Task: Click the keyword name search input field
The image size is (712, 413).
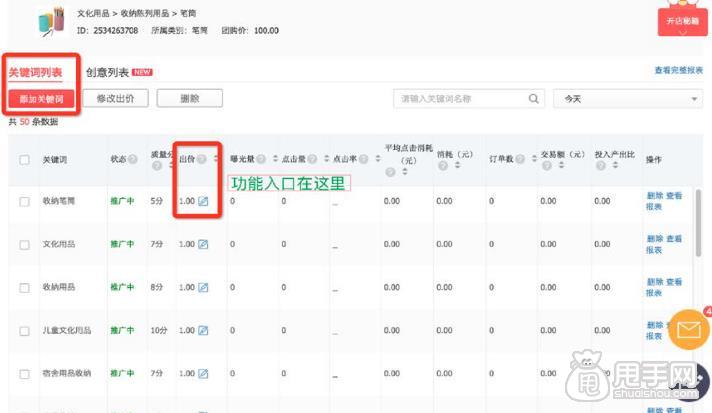Action: click(460, 99)
